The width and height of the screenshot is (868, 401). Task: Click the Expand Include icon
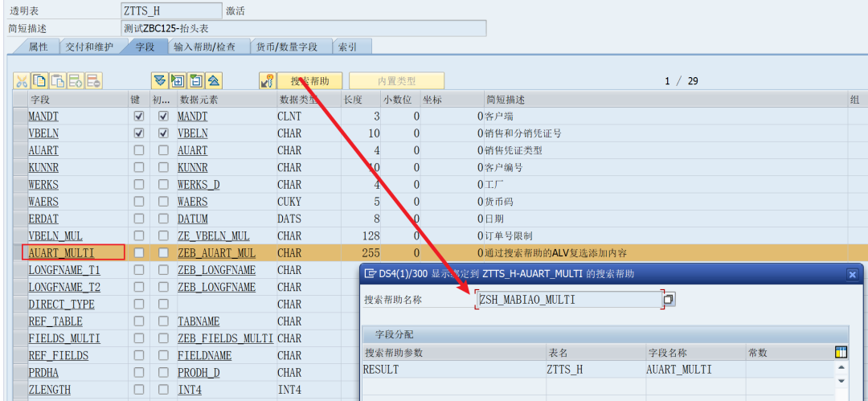[x=178, y=81]
